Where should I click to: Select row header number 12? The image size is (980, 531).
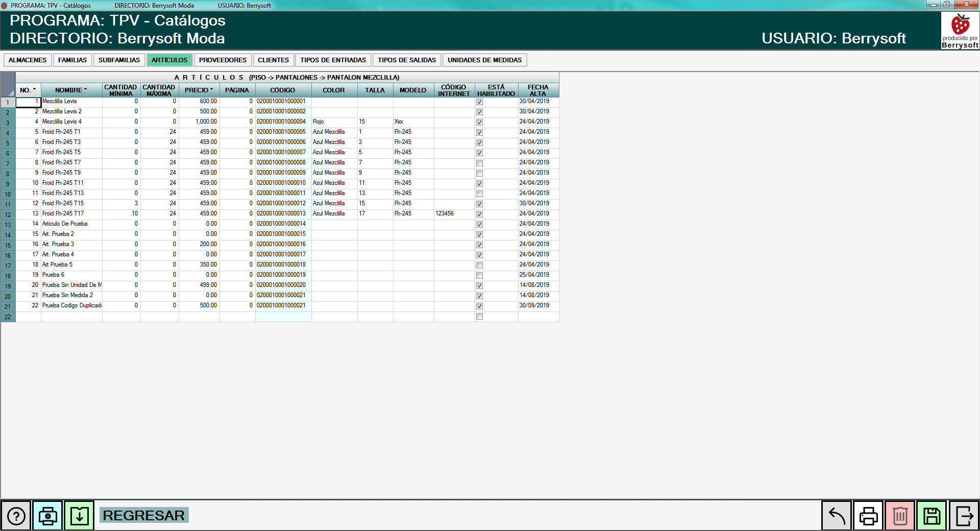pos(8,215)
